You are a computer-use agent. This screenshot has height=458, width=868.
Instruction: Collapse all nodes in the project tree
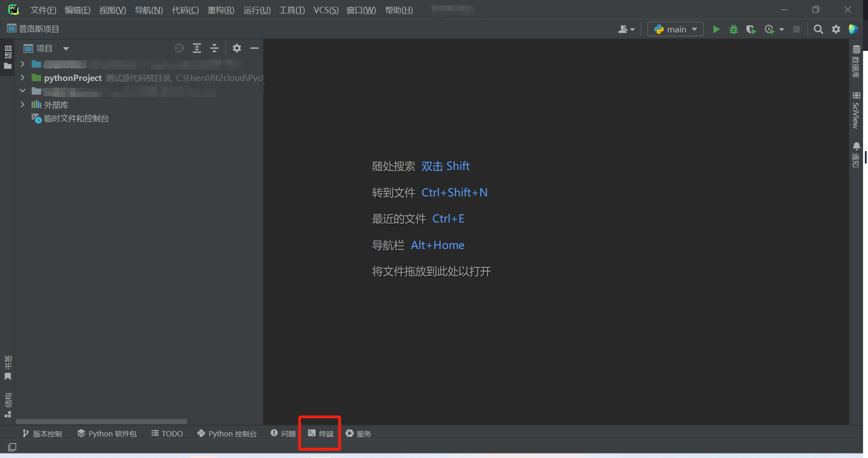click(214, 48)
